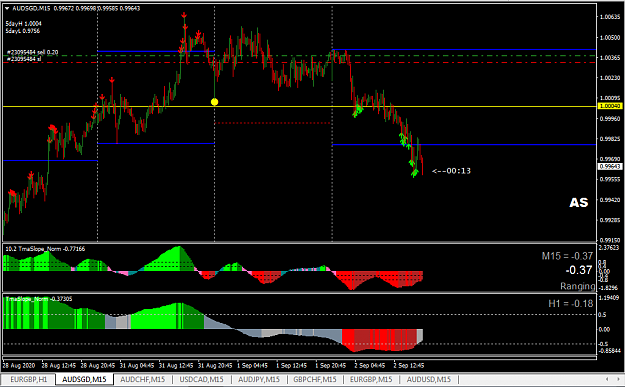The image size is (625, 387).
Task: Click the 0.99825 price scale value
Action: click(x=610, y=139)
